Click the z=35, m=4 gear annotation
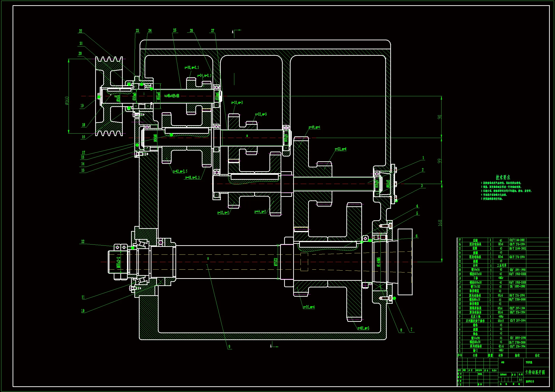Image resolution: width=555 pixels, height=392 pixels. 309,307
